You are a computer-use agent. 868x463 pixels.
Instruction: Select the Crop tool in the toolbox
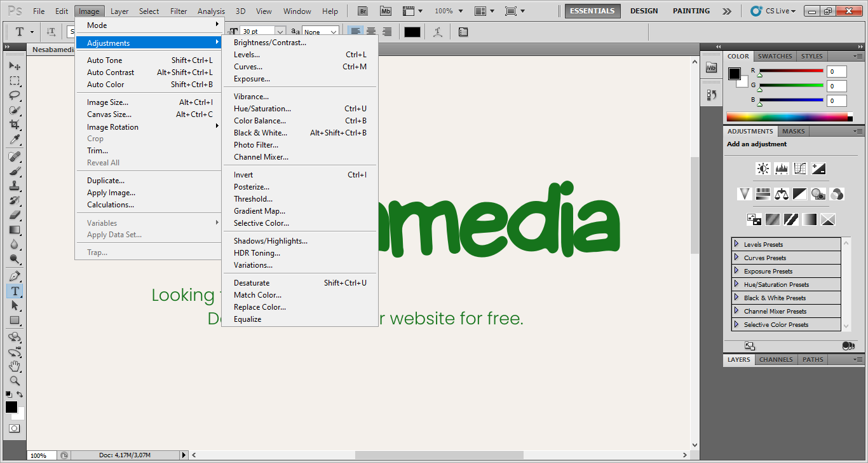pos(14,125)
